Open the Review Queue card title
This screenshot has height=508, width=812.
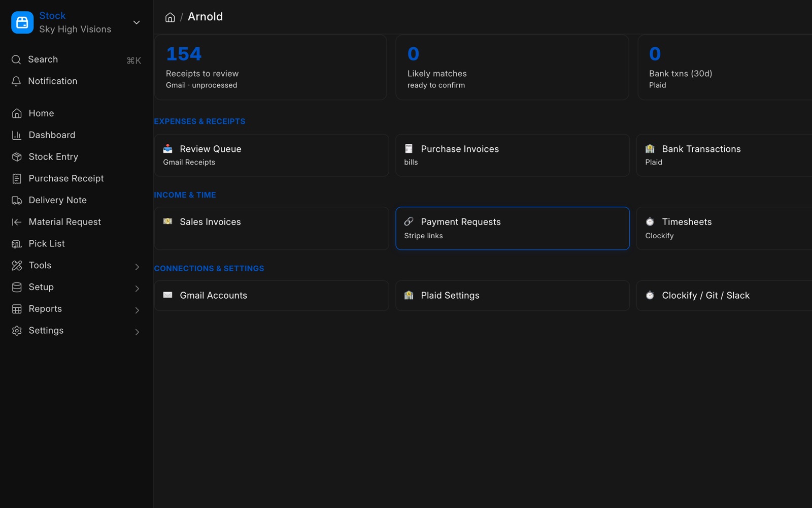click(211, 149)
